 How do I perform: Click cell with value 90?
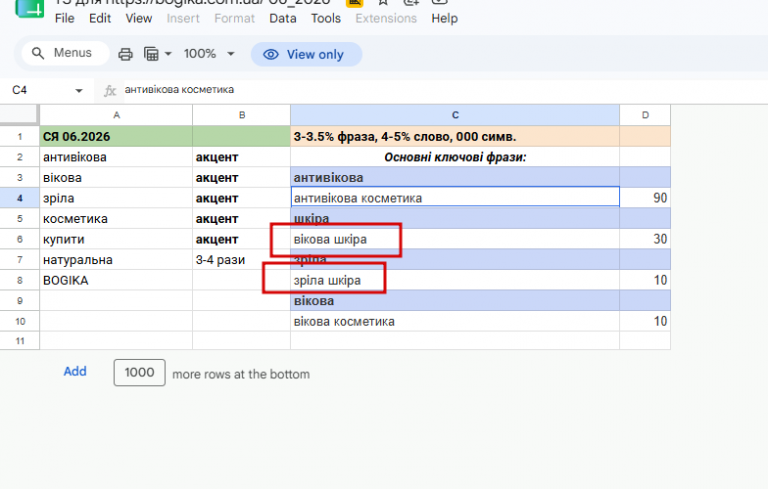tap(645, 198)
